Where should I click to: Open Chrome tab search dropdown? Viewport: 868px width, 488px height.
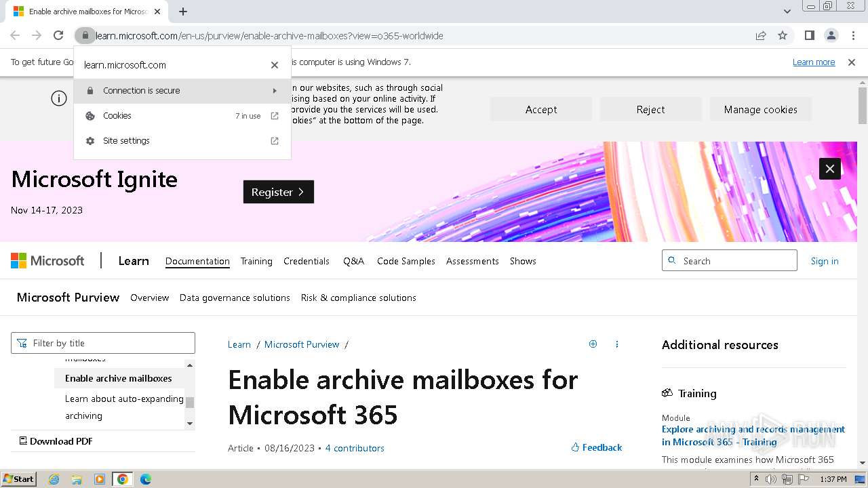787,12
